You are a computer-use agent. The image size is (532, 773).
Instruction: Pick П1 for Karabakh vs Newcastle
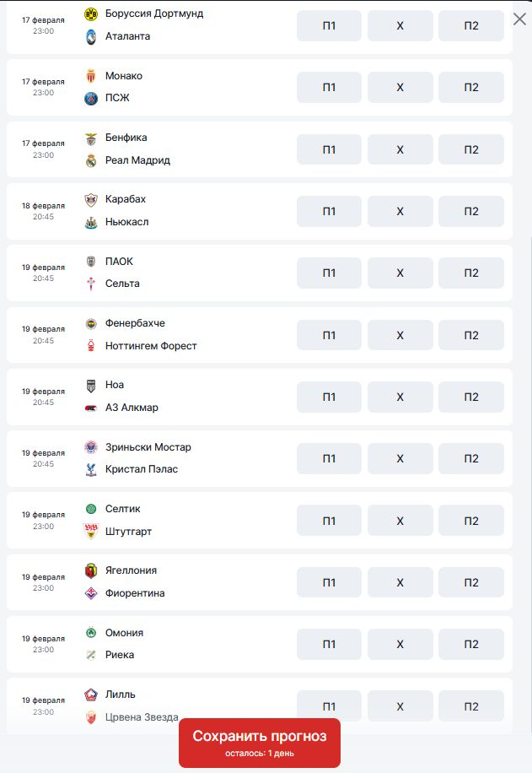pyautogui.click(x=329, y=212)
